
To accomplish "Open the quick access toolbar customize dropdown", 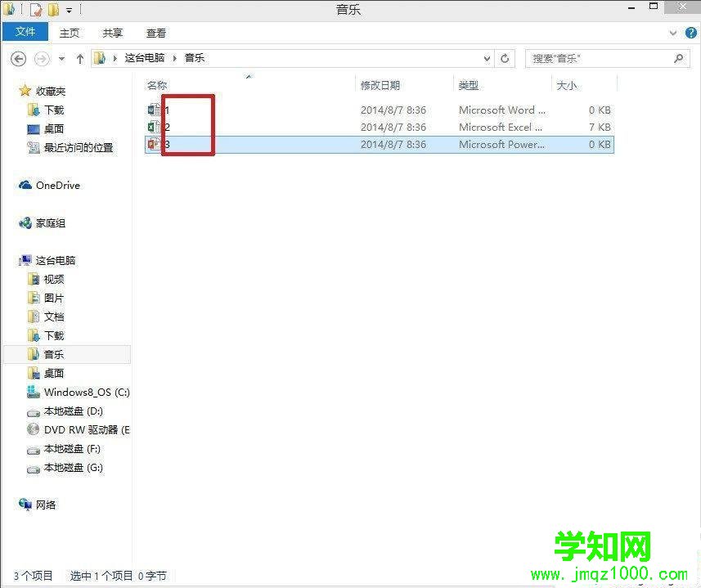I will click(x=70, y=10).
